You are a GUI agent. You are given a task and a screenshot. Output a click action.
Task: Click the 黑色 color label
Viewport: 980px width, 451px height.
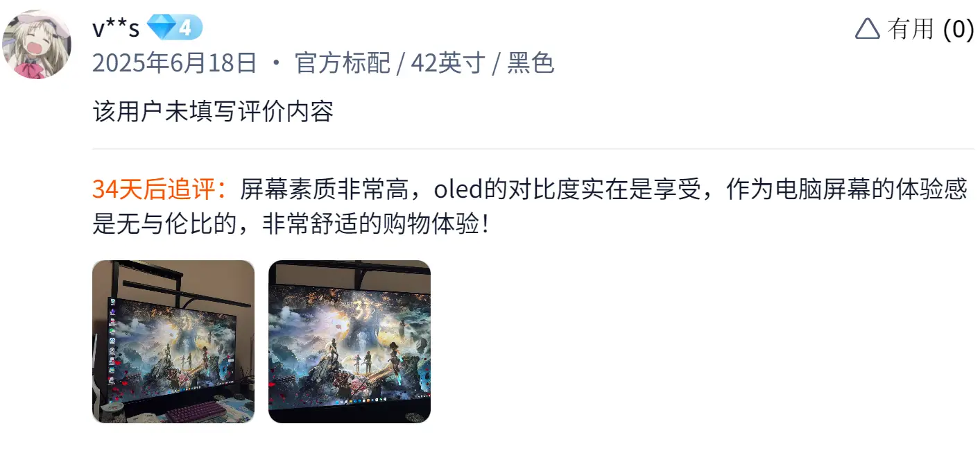click(531, 63)
